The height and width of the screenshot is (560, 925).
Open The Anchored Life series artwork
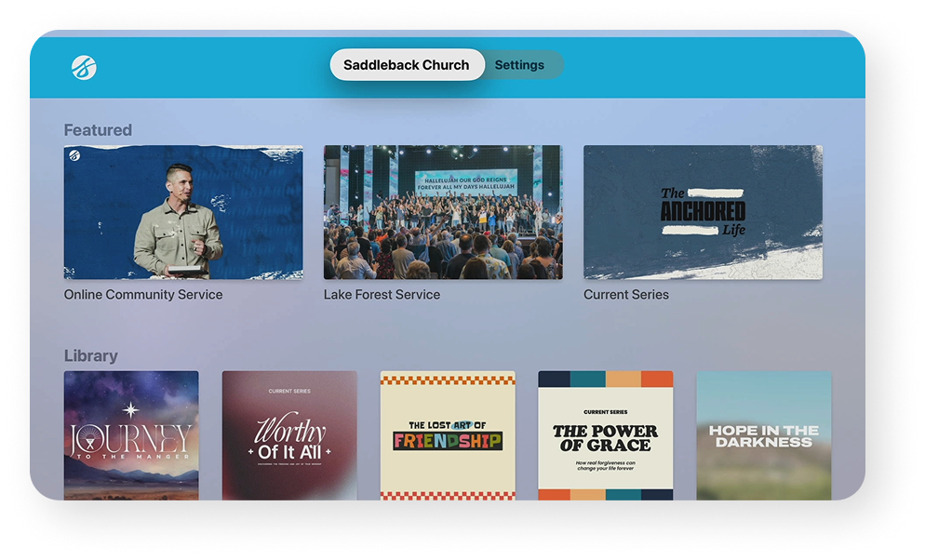click(x=703, y=212)
